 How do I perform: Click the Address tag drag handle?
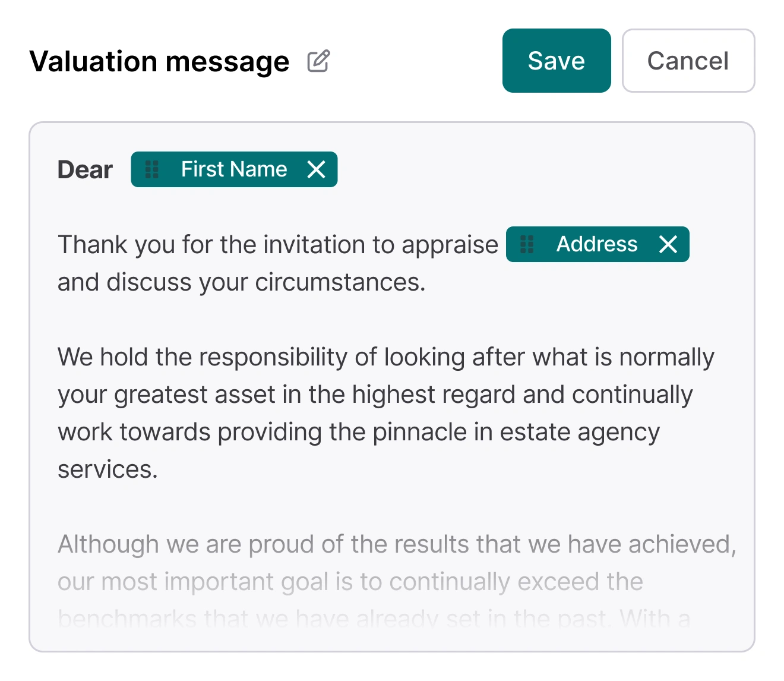click(x=527, y=244)
